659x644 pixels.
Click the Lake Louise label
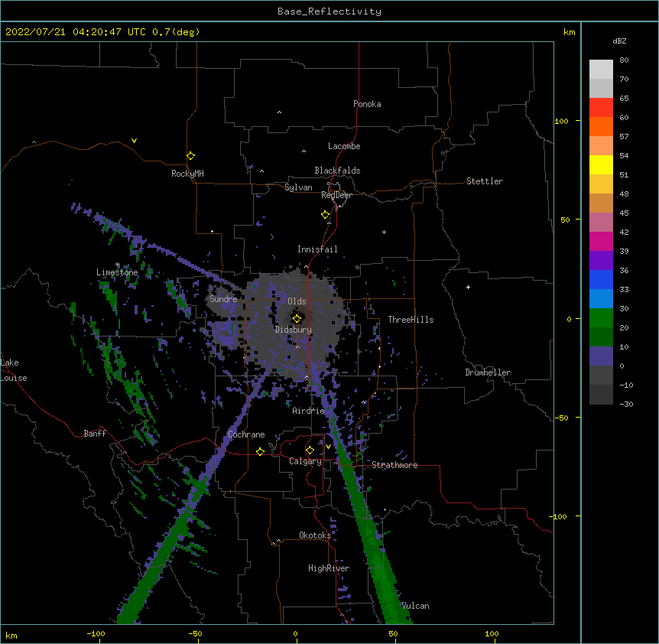coord(14,370)
